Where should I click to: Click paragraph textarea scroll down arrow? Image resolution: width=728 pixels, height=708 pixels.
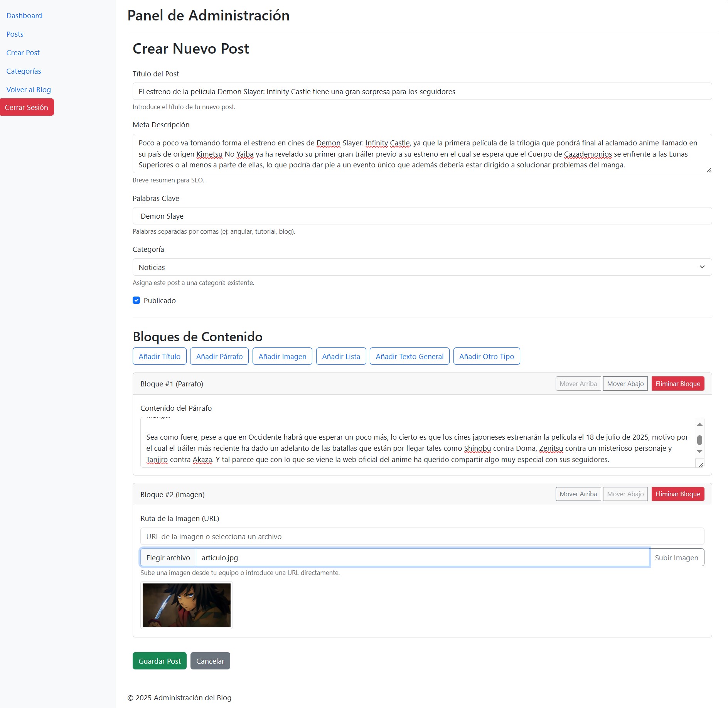click(x=699, y=451)
